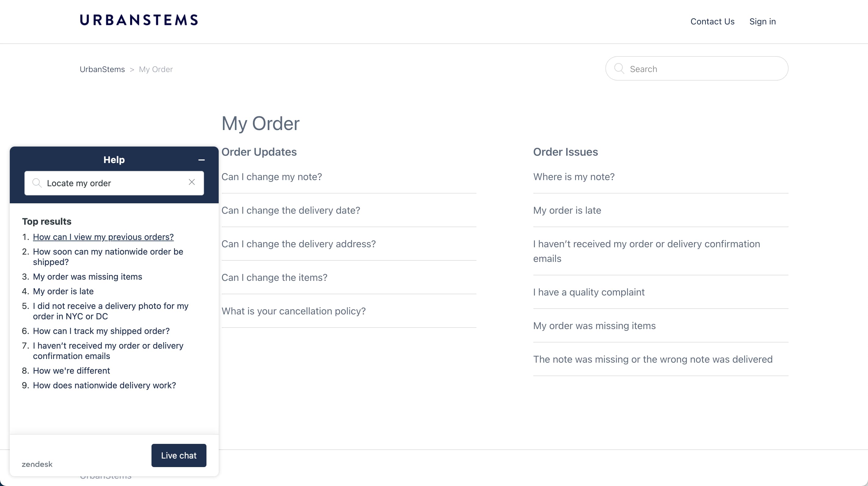The height and width of the screenshot is (486, 868).
Task: Click the Zendesk logo in the widget footer
Action: pos(37,464)
